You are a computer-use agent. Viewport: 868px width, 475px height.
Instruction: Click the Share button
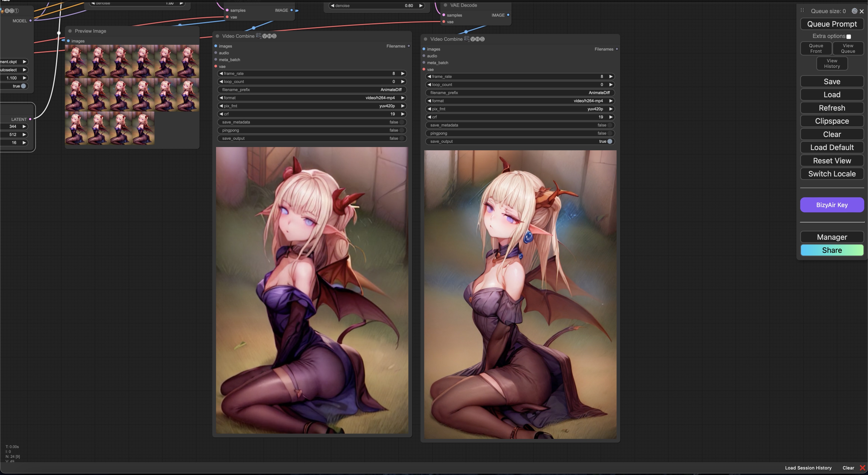click(832, 250)
